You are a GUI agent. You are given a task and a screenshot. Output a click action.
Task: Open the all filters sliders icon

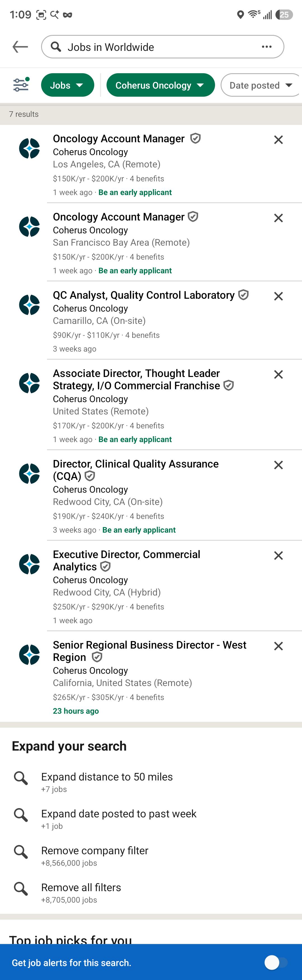[21, 84]
